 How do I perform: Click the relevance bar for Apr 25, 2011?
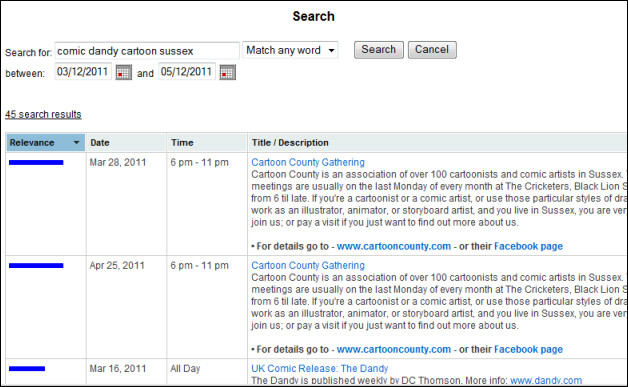pyautogui.click(x=36, y=266)
